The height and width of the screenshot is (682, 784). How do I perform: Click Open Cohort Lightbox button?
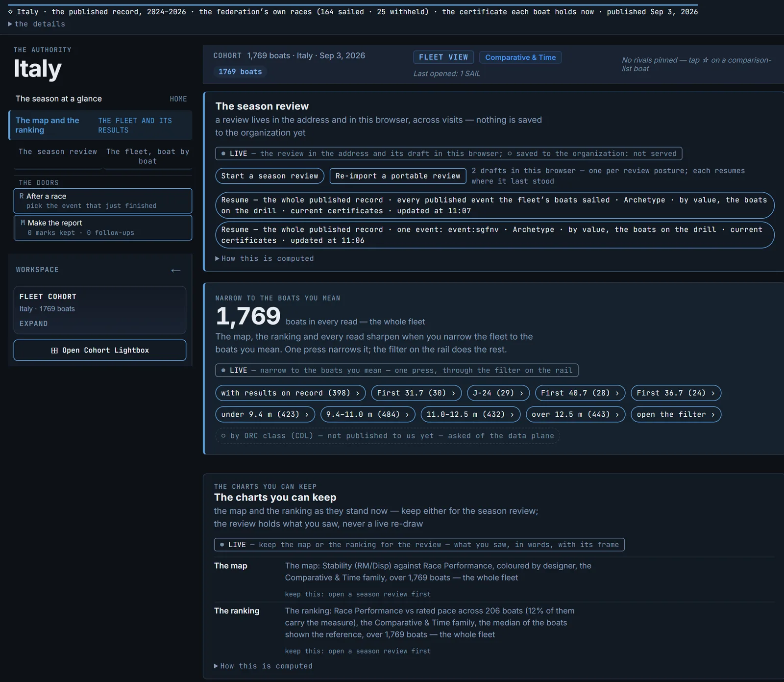[x=100, y=350]
